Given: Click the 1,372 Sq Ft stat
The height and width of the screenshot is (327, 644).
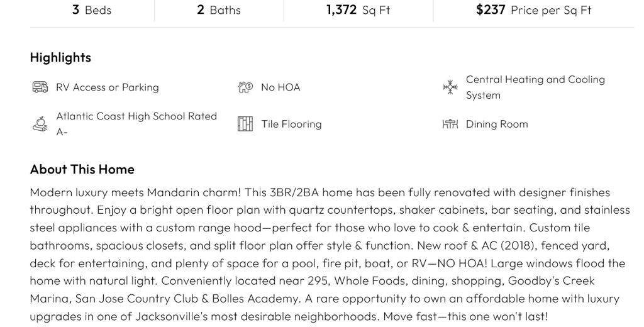Looking at the screenshot, I should coord(358,10).
